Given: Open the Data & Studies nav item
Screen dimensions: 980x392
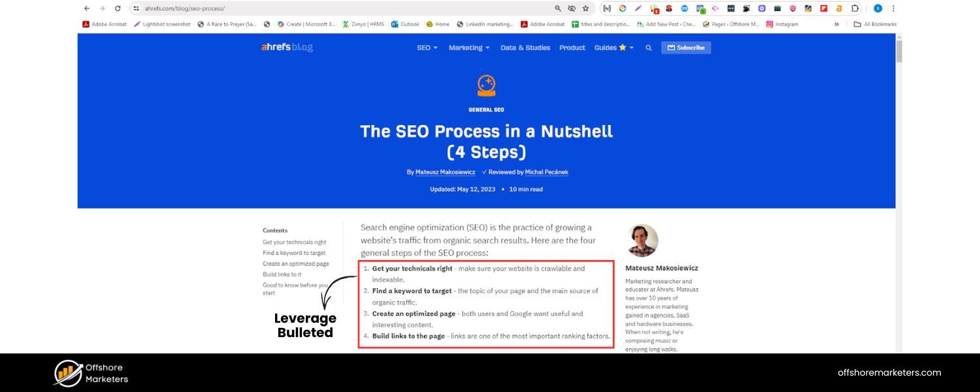Looking at the screenshot, I should (525, 48).
